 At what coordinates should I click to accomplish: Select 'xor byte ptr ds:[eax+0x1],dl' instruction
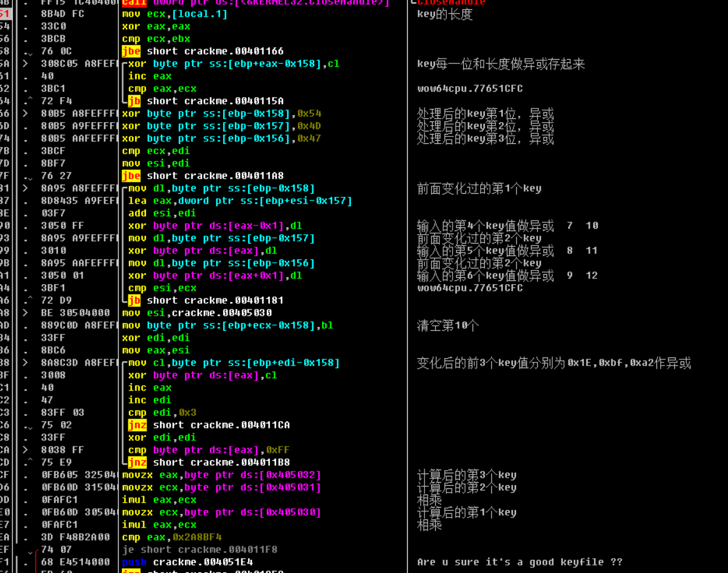(215, 275)
